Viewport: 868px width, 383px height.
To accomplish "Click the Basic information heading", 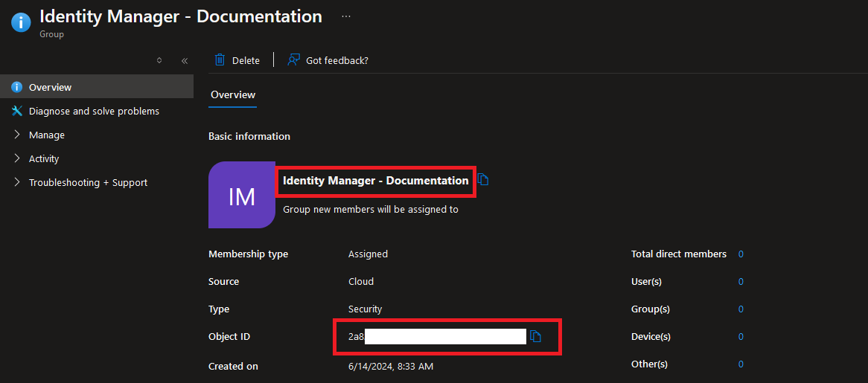I will (x=249, y=136).
